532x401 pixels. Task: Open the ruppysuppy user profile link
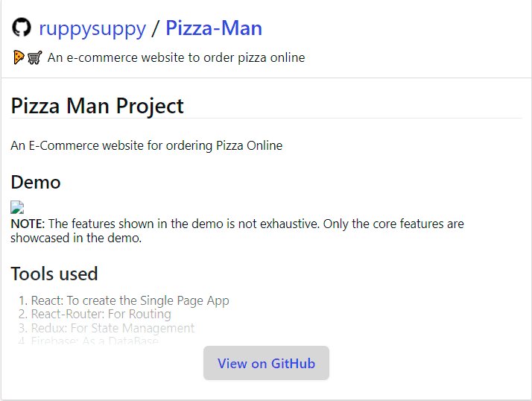tap(92, 28)
